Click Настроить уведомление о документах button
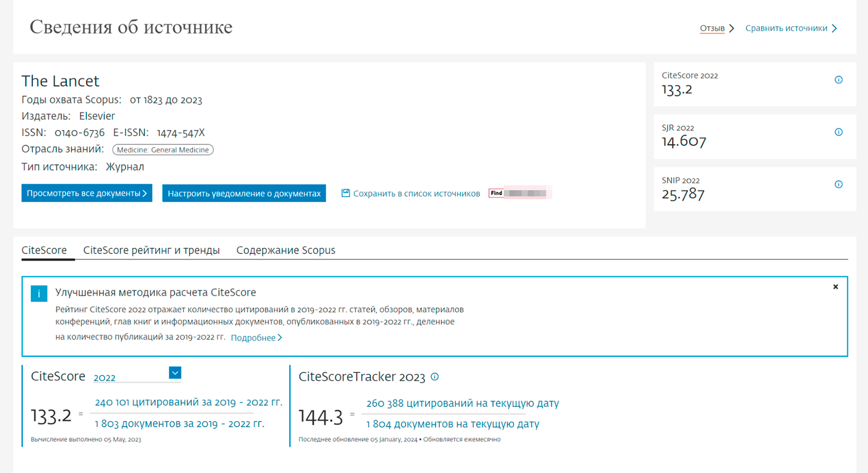Image resolution: width=868 pixels, height=473 pixels. click(244, 193)
